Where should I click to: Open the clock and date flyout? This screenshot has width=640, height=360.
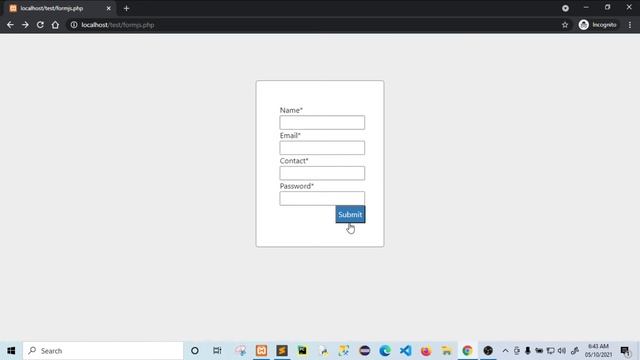pos(598,351)
